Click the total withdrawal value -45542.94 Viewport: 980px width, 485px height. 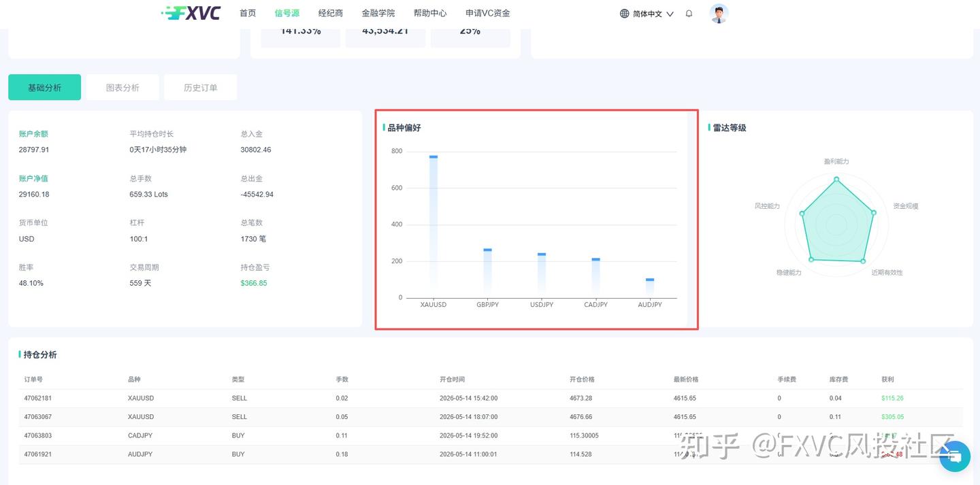click(257, 194)
